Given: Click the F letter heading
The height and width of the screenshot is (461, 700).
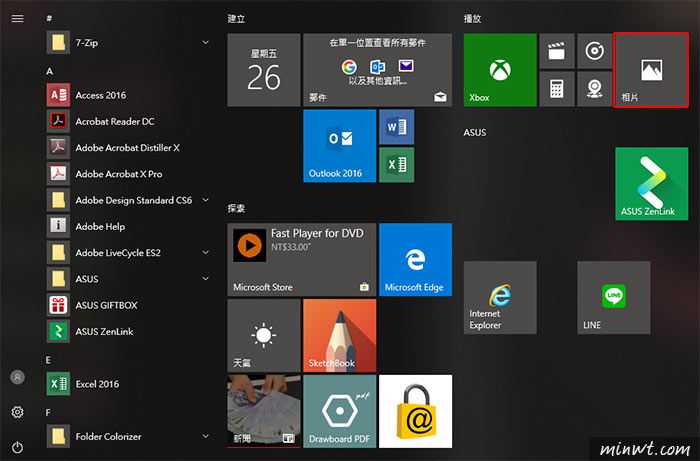Looking at the screenshot, I should (x=48, y=413).
